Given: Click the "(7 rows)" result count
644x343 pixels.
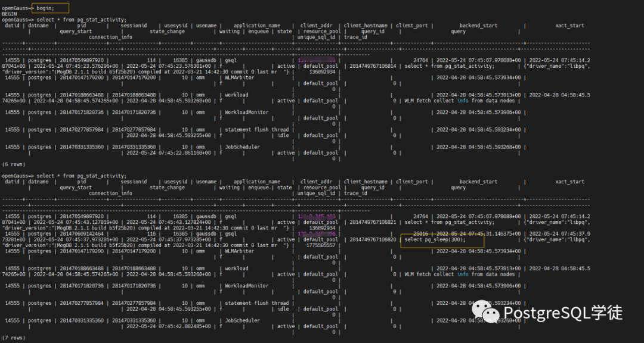Looking at the screenshot, I should [14, 338].
